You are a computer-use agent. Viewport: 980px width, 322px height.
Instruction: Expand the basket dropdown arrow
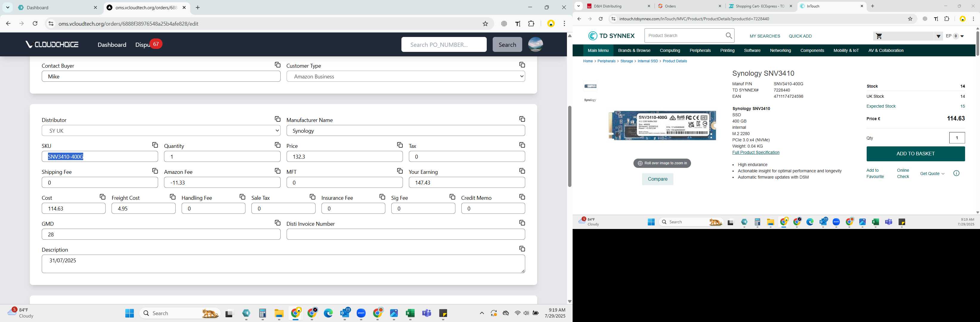pos(938,36)
